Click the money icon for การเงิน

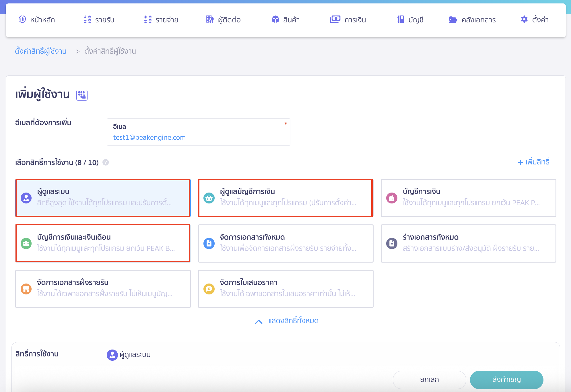(335, 20)
